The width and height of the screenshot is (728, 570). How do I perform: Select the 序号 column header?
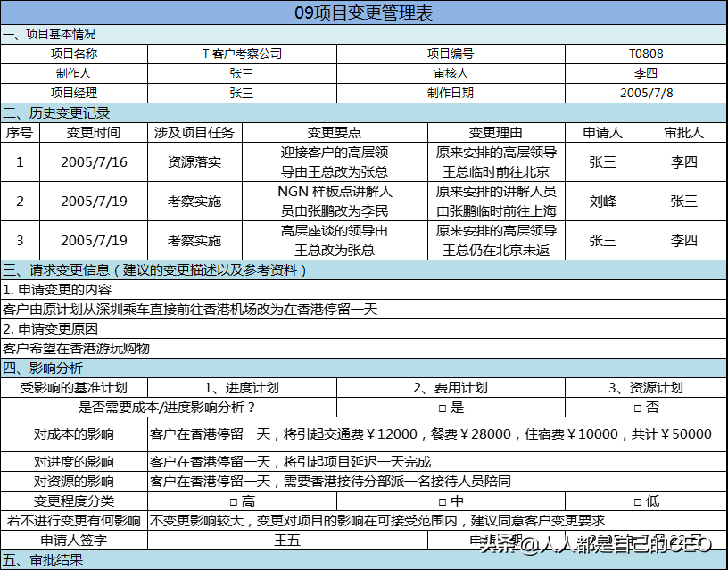[x=20, y=133]
